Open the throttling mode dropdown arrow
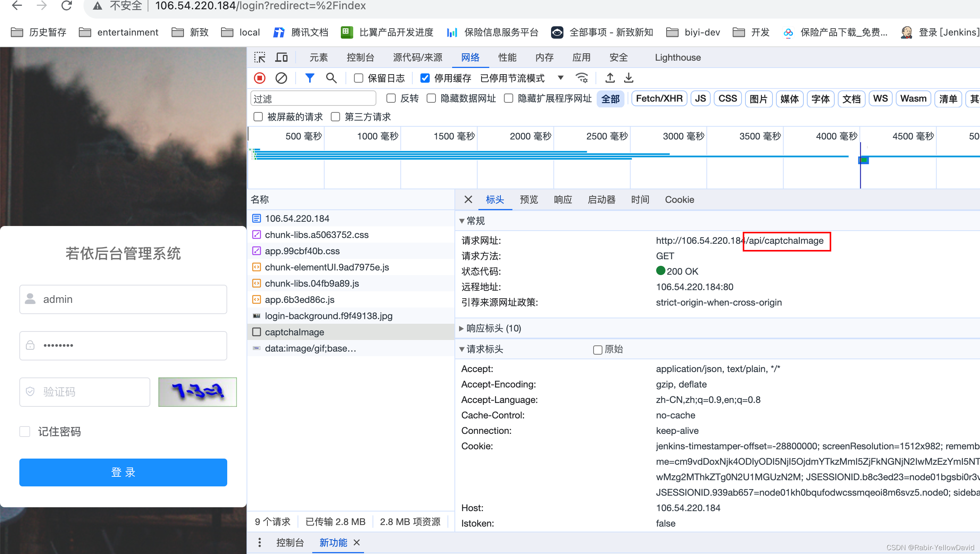Screen dimensions: 980x554 point(560,78)
